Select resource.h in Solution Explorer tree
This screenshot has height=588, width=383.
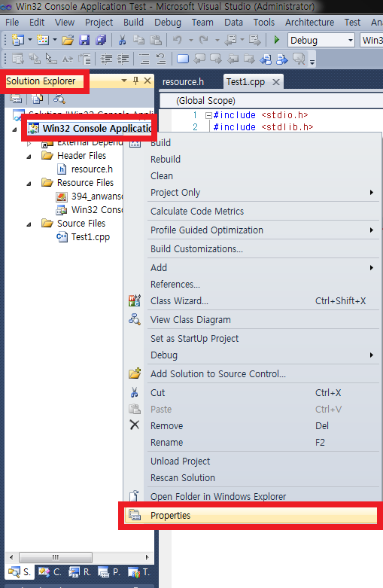click(92, 169)
